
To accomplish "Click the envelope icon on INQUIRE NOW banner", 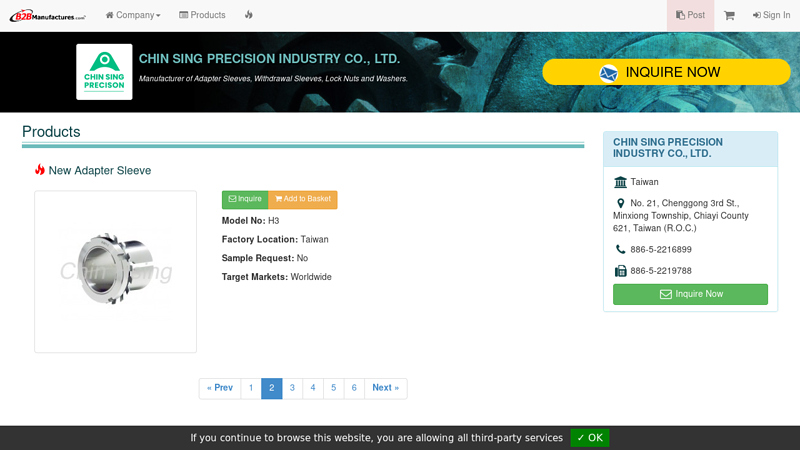I will pos(608,74).
